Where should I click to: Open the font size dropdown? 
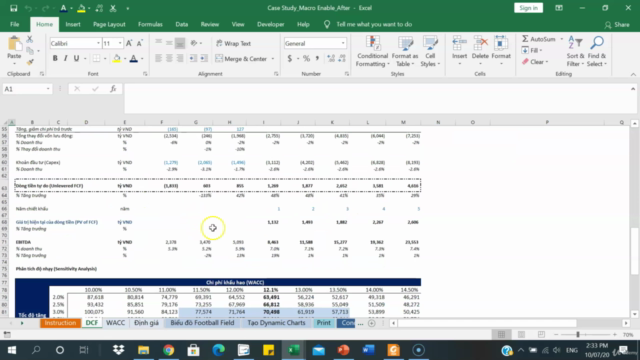120,43
